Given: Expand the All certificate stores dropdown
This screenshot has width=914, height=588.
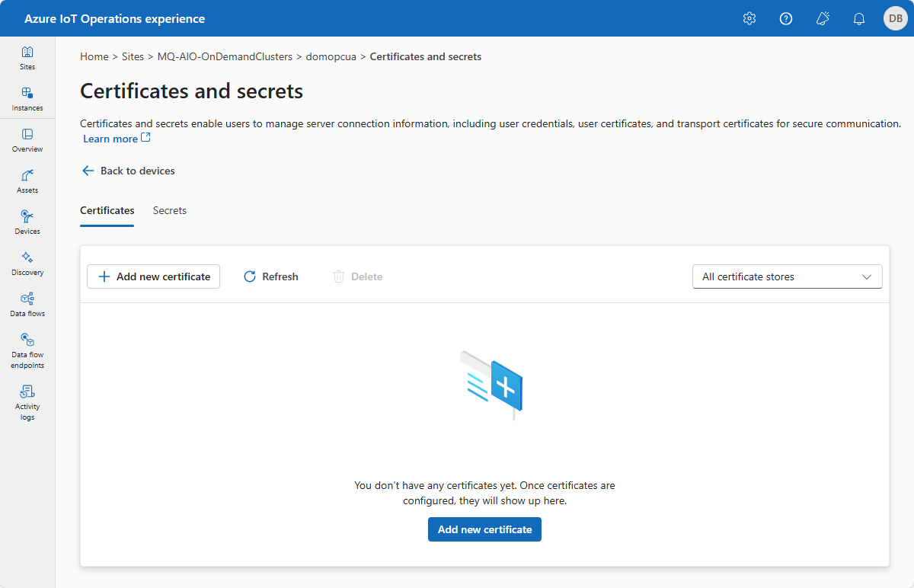Looking at the screenshot, I should 788,276.
